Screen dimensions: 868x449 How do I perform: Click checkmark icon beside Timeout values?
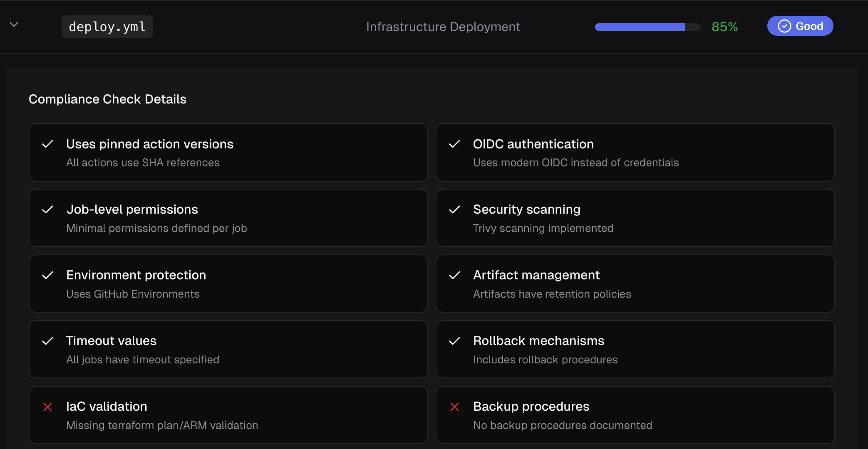pos(48,341)
